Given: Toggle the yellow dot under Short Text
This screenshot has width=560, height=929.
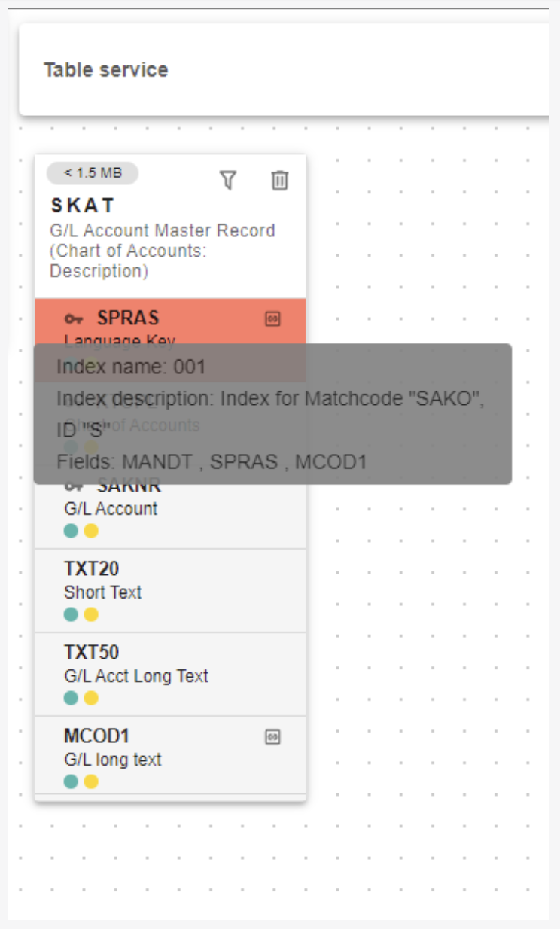Looking at the screenshot, I should point(91,614).
